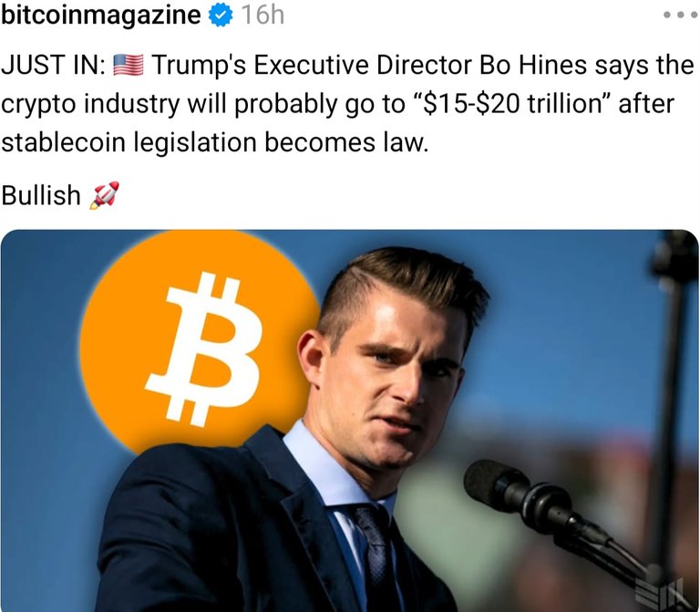Screen dimensions: 700x612
Task: Click the "JUST IN:" text
Action: 53,66
